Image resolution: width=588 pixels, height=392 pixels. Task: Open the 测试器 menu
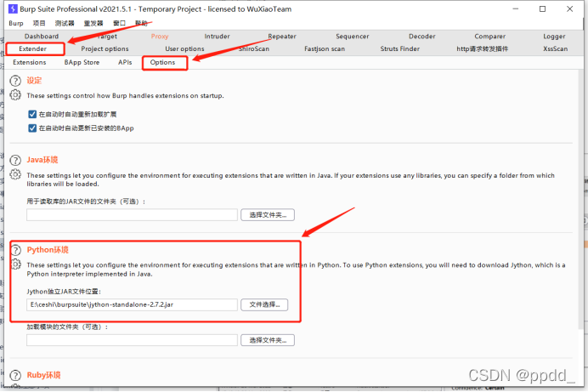tap(65, 23)
